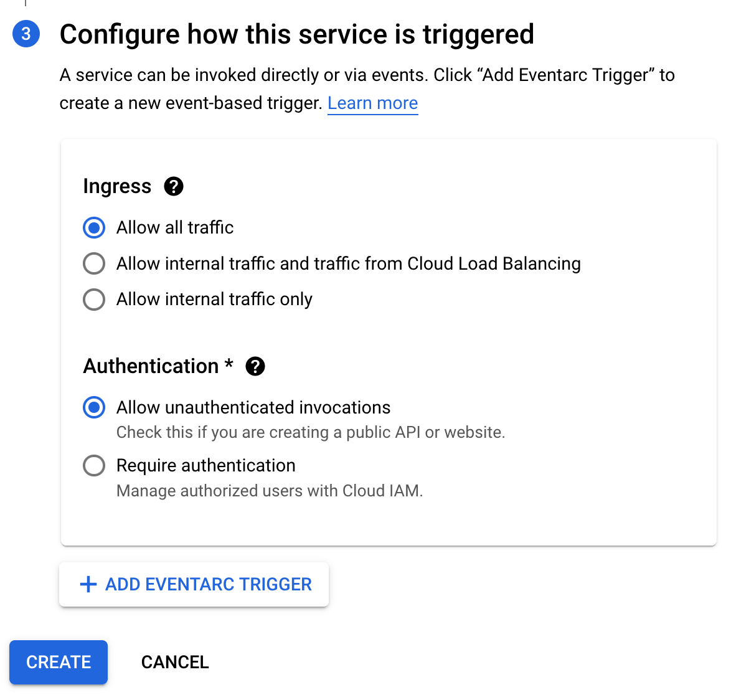The height and width of the screenshot is (700, 731).
Task: Click the Require authentication label text
Action: point(205,465)
